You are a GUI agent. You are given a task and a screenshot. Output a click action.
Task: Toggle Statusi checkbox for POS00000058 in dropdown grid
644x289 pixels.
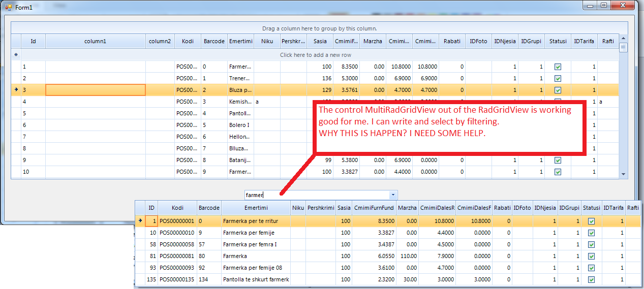(x=591, y=244)
